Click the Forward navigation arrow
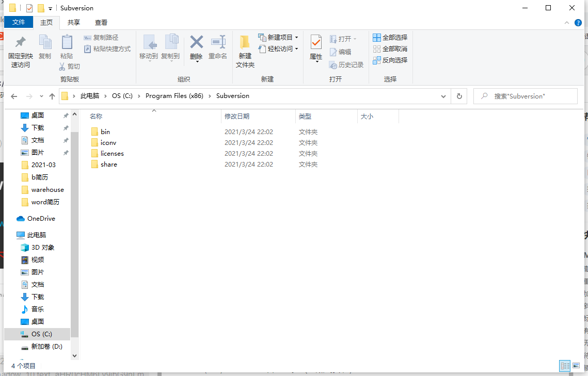588x376 pixels. (29, 96)
